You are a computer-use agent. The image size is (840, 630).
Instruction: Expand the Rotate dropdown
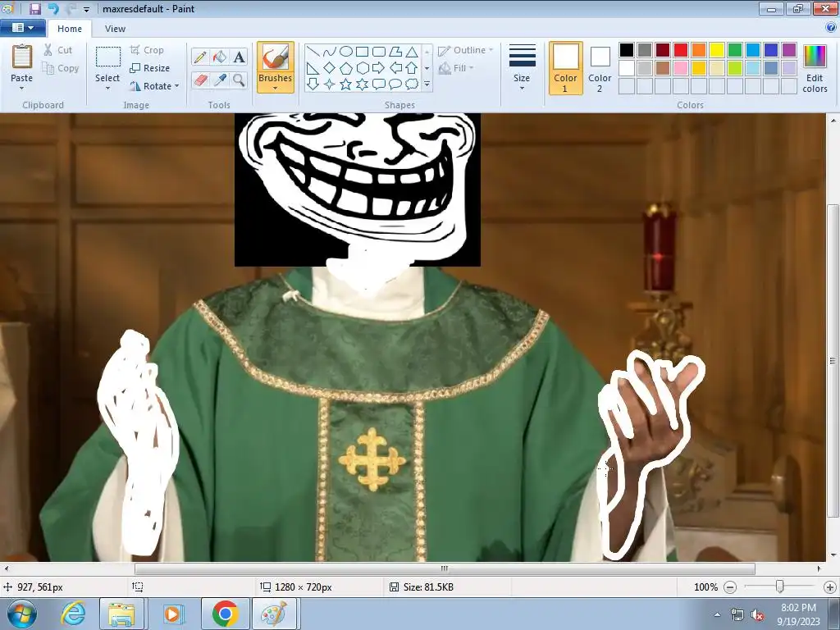(x=177, y=86)
